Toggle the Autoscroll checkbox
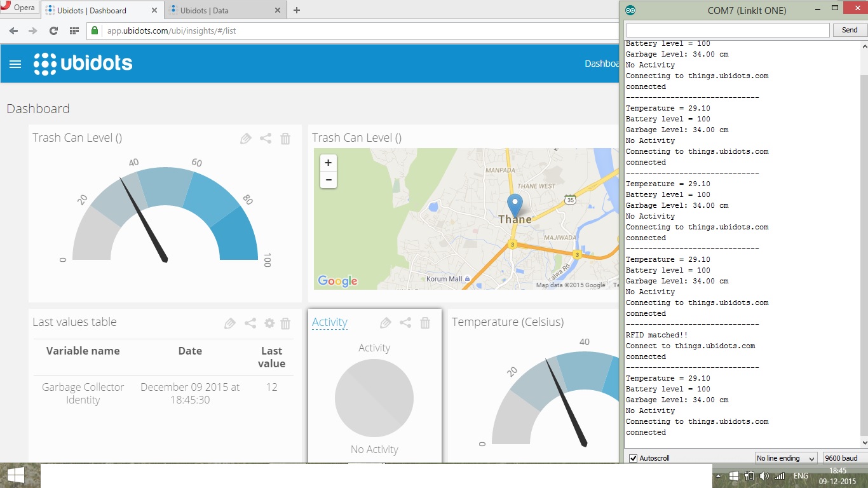The width and height of the screenshot is (868, 488). (x=633, y=458)
